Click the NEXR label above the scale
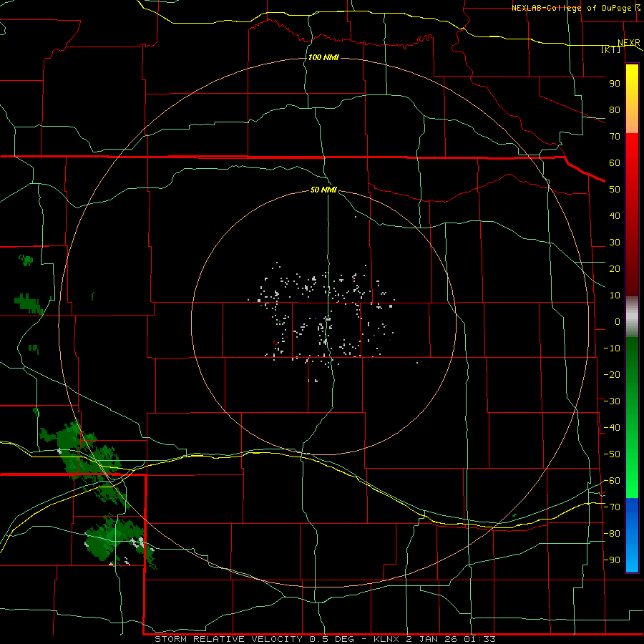Image resolution: width=644 pixels, height=644 pixels. [x=629, y=43]
